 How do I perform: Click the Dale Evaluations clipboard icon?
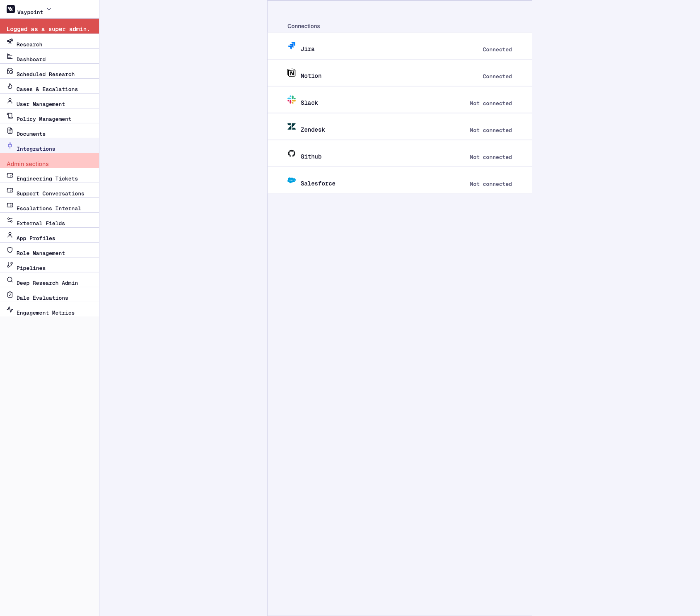pos(10,295)
